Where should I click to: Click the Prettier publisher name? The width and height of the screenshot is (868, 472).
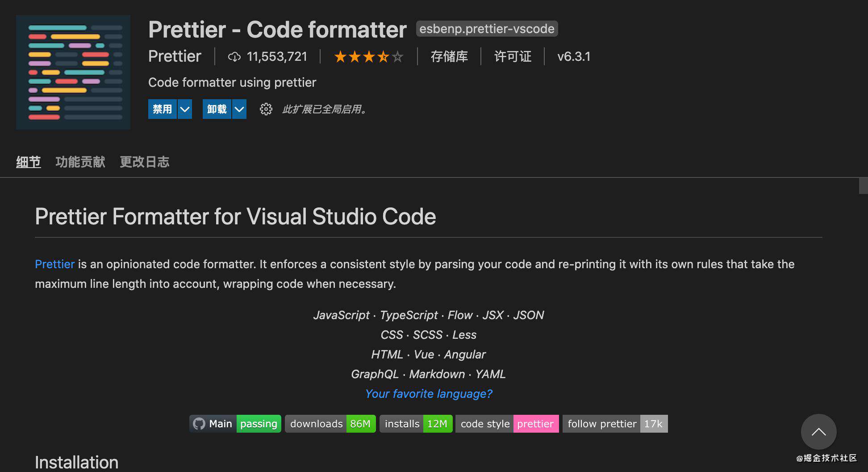(175, 56)
